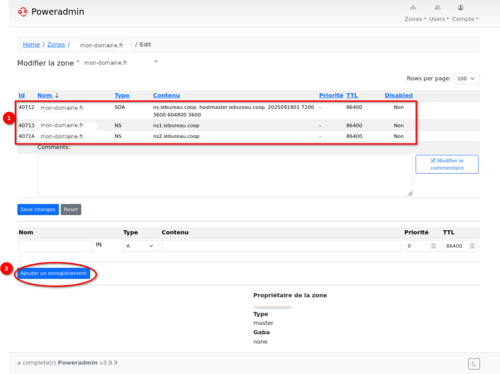The image size is (500, 374).
Task: Click the Nom sort arrow
Action: click(x=57, y=95)
